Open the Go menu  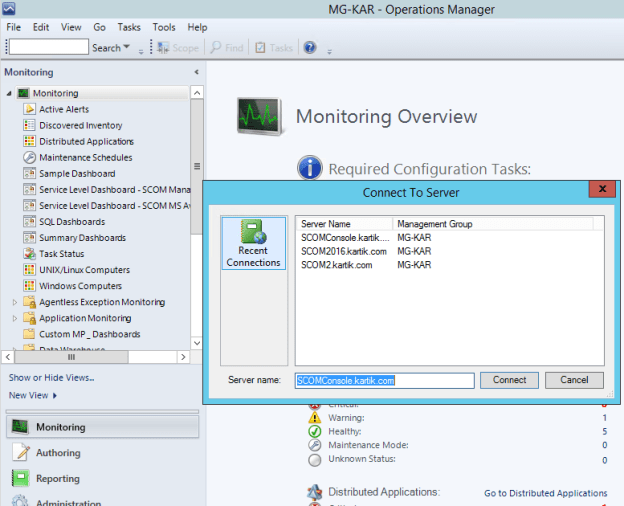99,27
